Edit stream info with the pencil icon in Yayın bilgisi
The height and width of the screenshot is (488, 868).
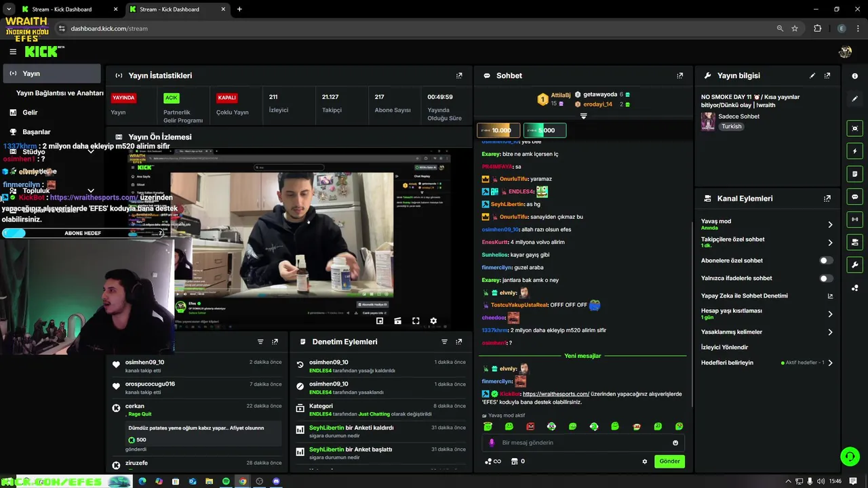(x=812, y=76)
